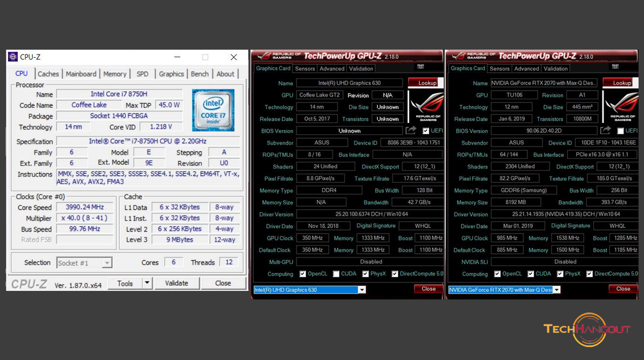The image size is (644, 360).
Task: Open Validation tab in Intel UHD GPU-Z window
Action: tap(361, 69)
